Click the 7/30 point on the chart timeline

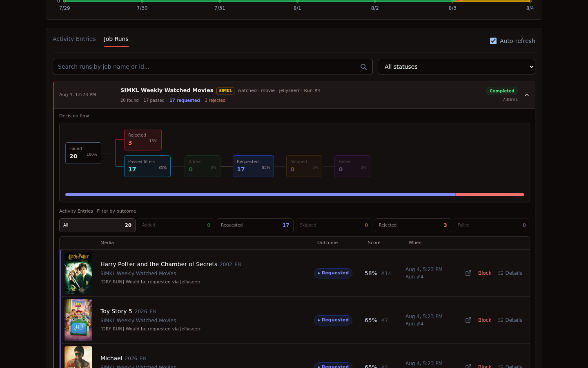(142, 1)
